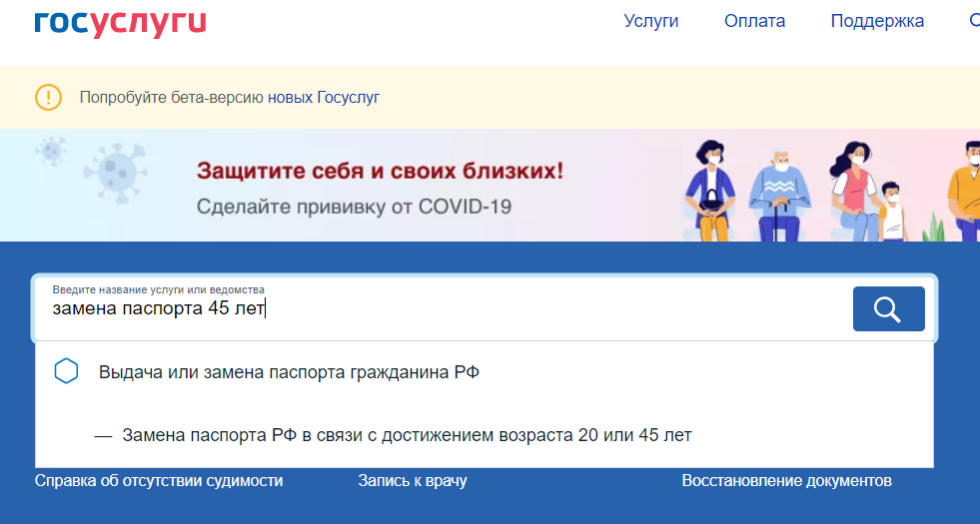Click the Госуслуги logo

pyautogui.click(x=120, y=23)
